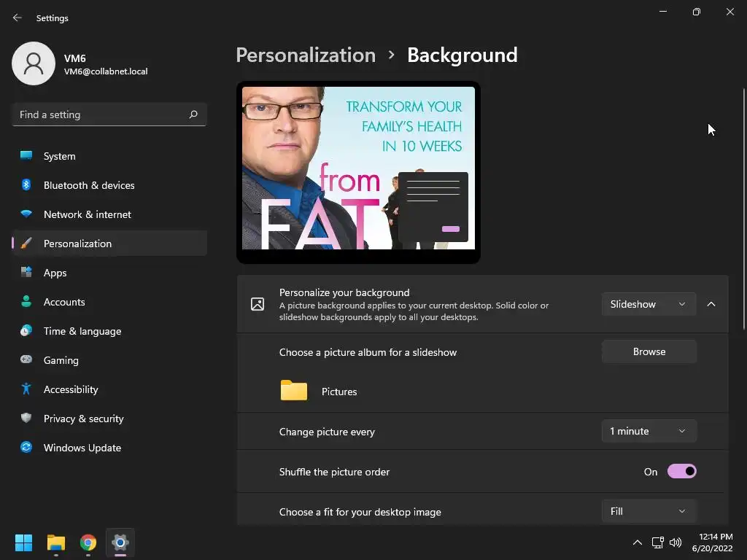Click the Settings gear taskbar icon
The image size is (747, 560).
click(120, 542)
